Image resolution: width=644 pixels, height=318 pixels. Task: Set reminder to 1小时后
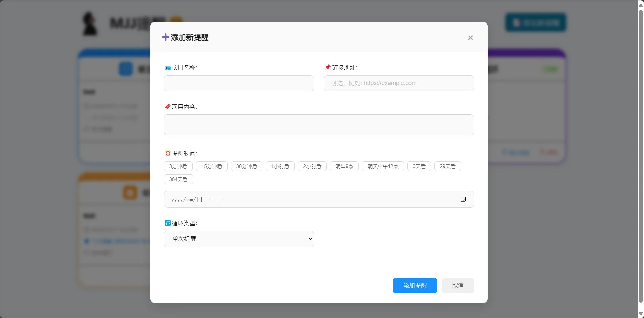[x=280, y=166]
